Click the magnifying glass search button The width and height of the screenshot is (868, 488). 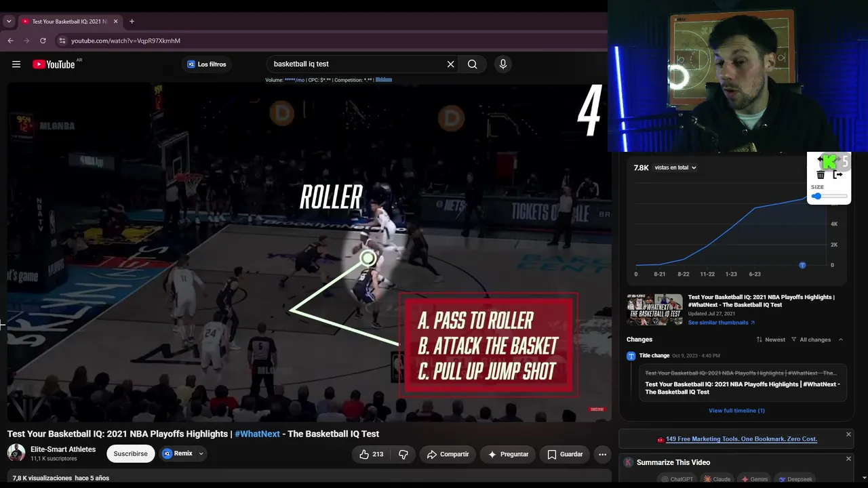pyautogui.click(x=473, y=64)
